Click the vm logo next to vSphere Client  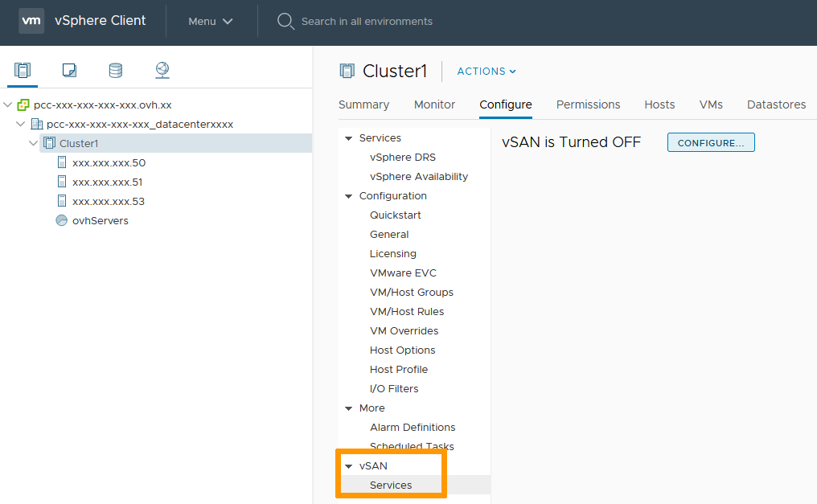(31, 21)
